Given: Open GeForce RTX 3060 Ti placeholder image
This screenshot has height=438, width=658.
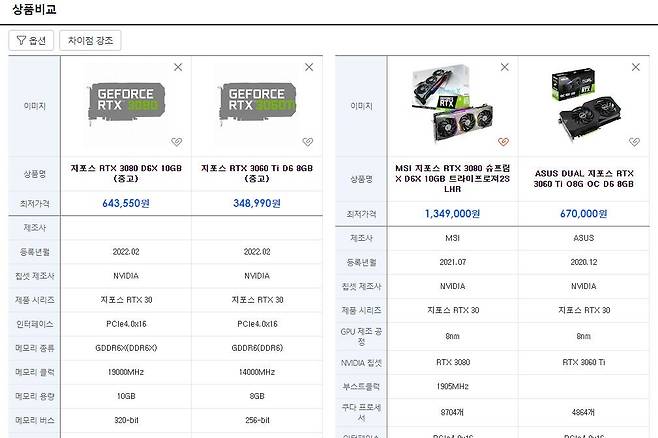Looking at the screenshot, I should point(257,104).
